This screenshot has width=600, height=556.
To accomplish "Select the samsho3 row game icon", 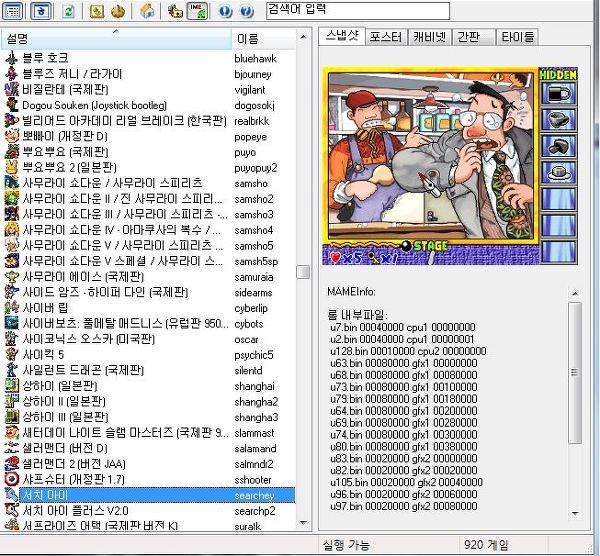I will coord(11,214).
